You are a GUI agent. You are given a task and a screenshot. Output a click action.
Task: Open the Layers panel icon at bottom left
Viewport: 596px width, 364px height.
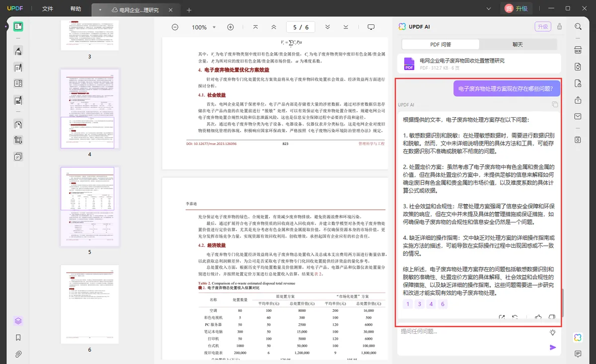tap(18, 321)
